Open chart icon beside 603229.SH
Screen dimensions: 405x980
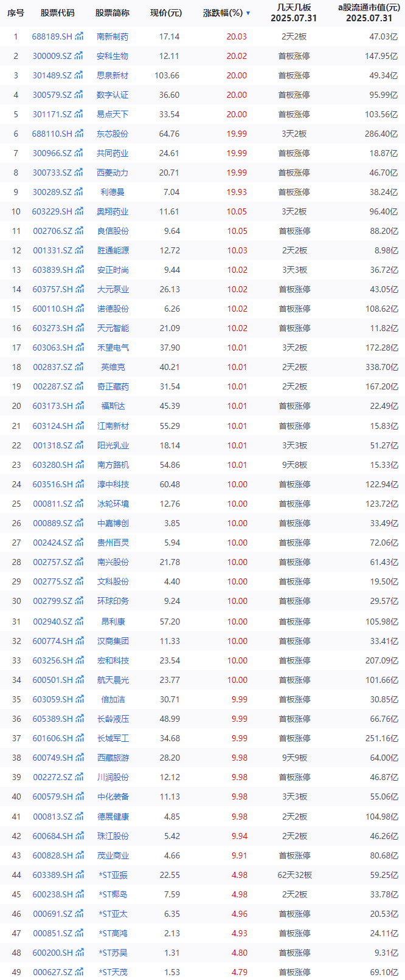tap(79, 211)
